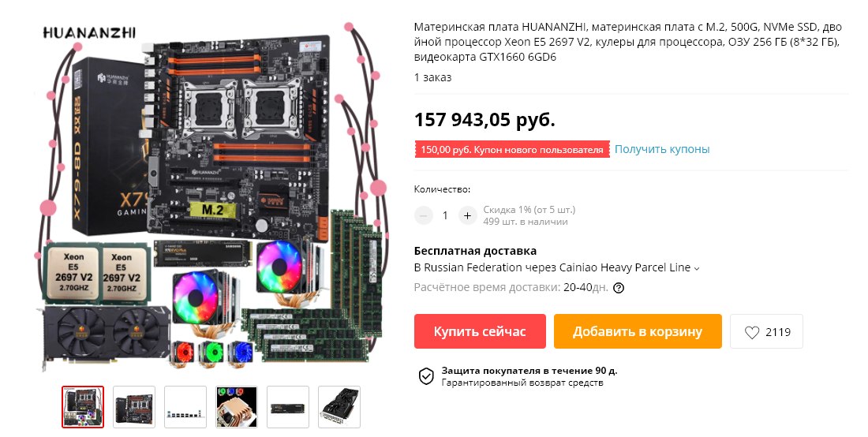Image resolution: width=868 pixels, height=437 pixels.
Task: Click the quantity value field showing 1
Action: tap(445, 215)
